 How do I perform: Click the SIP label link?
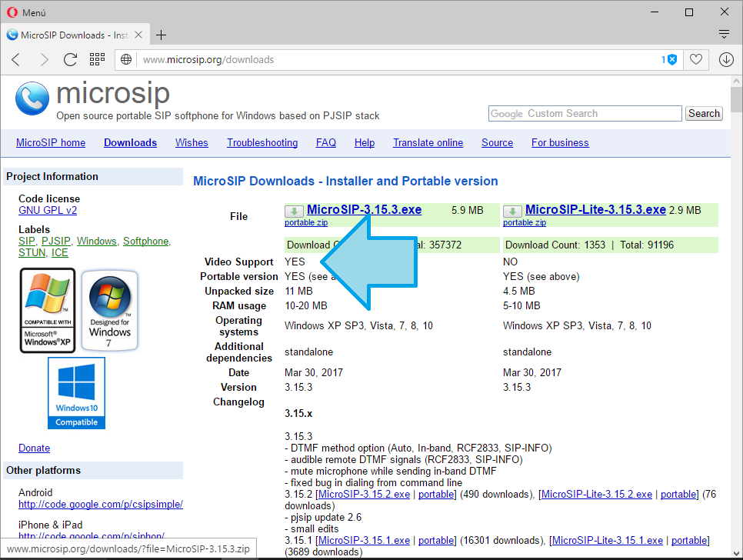click(x=26, y=241)
